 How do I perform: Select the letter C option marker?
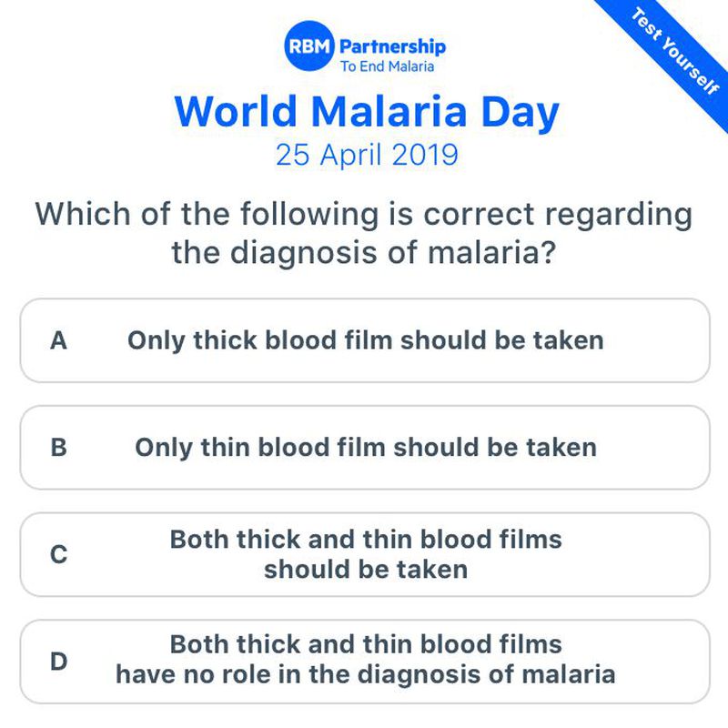point(59,554)
